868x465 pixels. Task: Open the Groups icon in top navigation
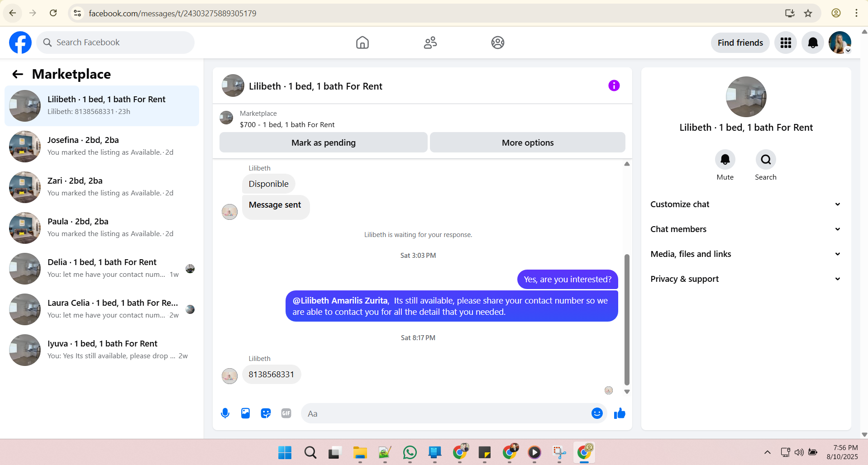pyautogui.click(x=498, y=43)
